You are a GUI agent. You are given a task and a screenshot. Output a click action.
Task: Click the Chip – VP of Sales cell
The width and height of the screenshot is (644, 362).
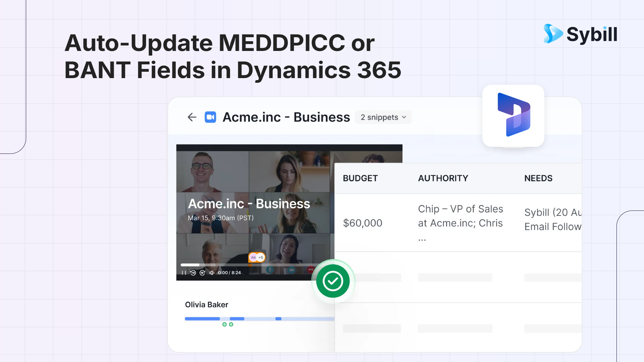coord(461,223)
